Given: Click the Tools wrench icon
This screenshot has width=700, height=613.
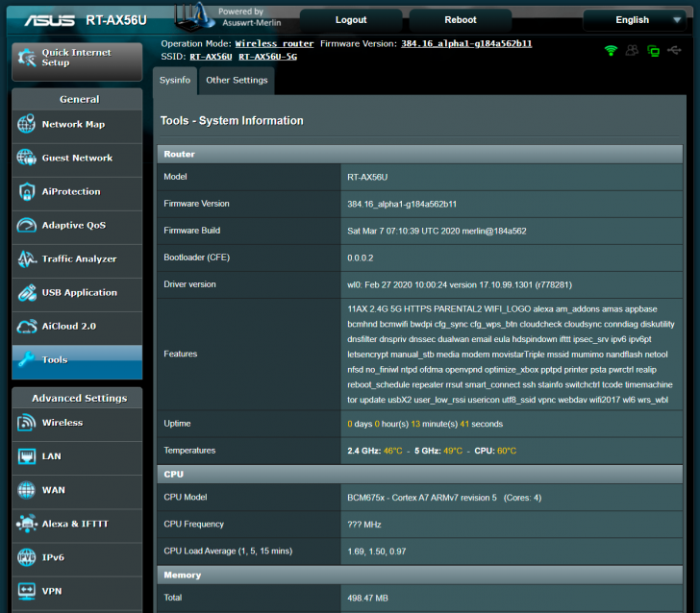Looking at the screenshot, I should (26, 359).
